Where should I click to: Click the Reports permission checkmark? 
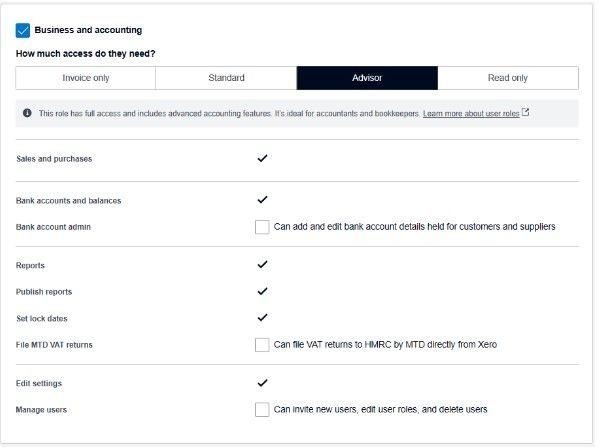(262, 264)
